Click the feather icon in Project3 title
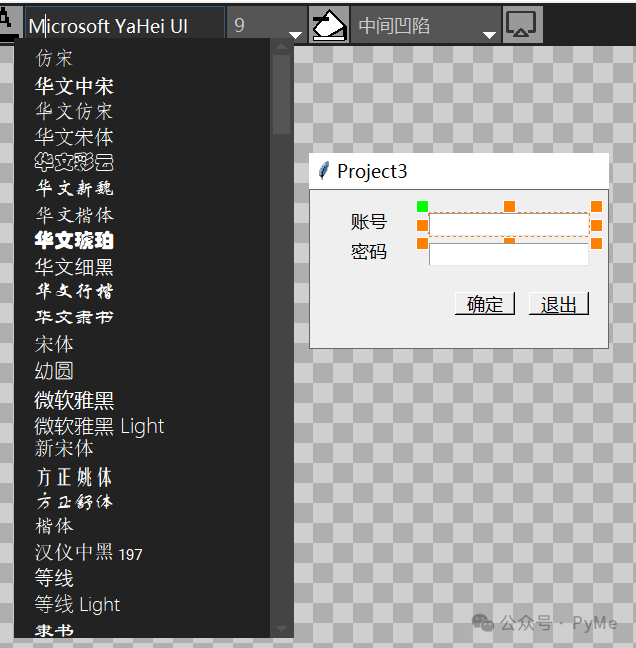The image size is (636, 648). [x=324, y=171]
